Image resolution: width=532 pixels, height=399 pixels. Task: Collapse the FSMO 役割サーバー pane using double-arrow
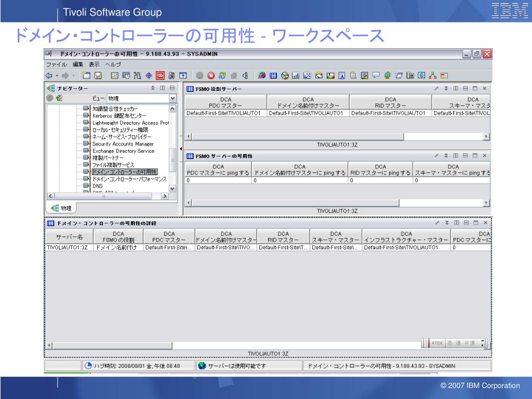tap(446, 88)
